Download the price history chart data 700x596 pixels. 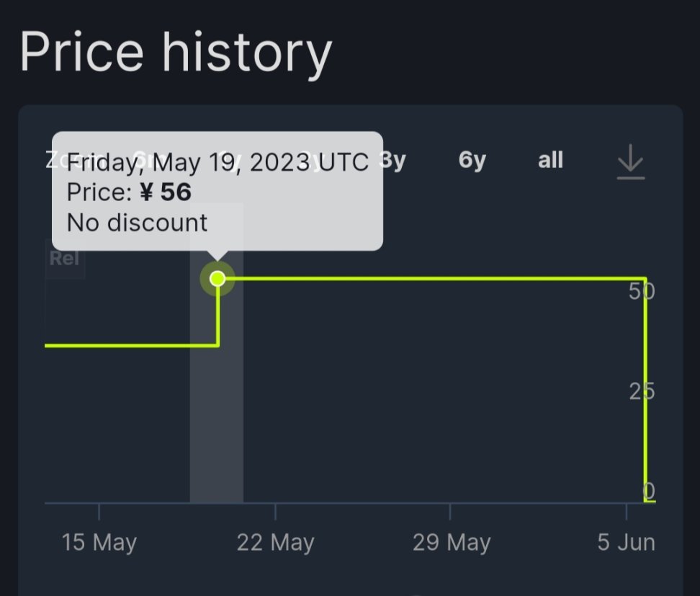[x=630, y=161]
